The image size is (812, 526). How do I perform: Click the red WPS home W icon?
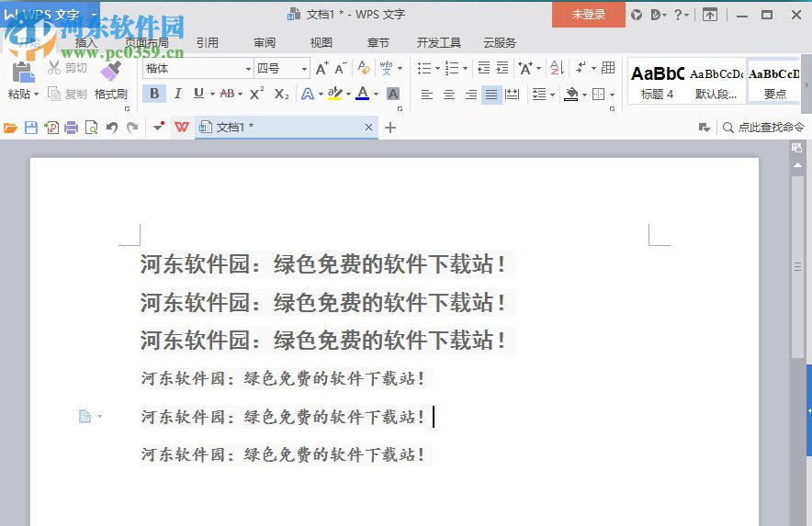coord(182,128)
